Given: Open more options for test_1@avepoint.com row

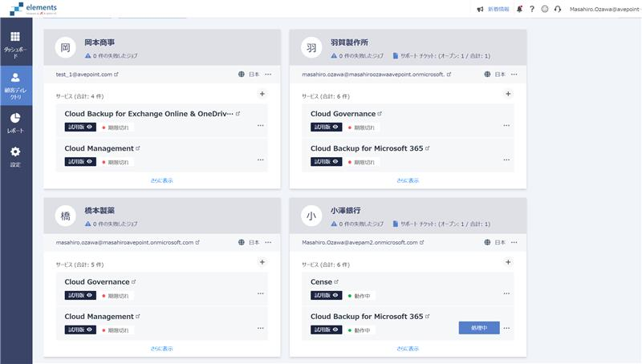Looking at the screenshot, I should [x=268, y=75].
